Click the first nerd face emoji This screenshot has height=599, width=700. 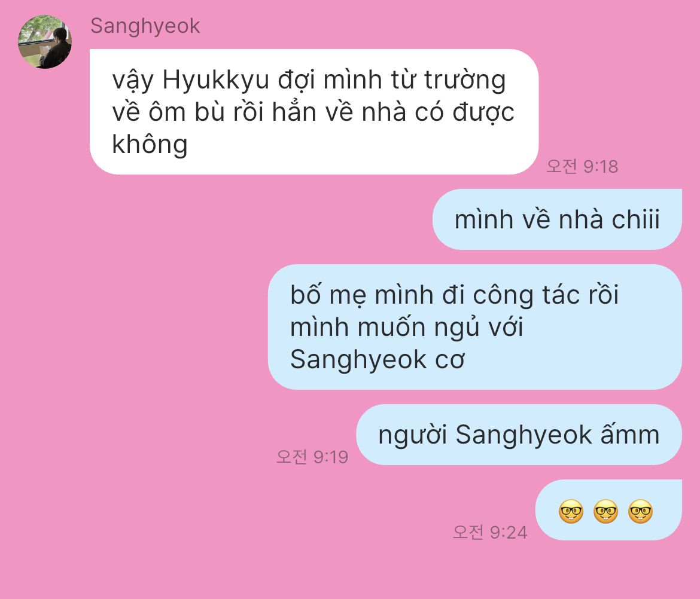pyautogui.click(x=571, y=511)
